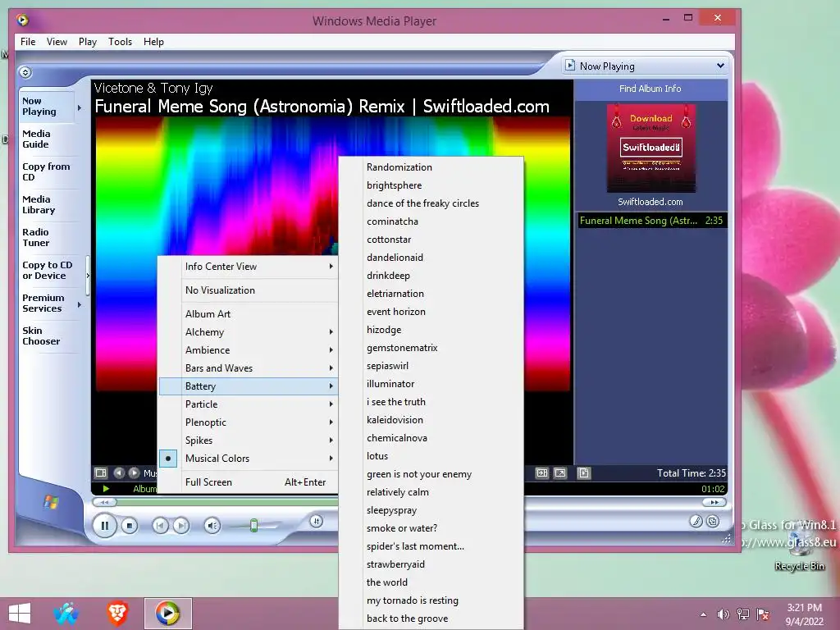Click the show/hide menu bar round button
The image size is (840, 630).
coord(25,72)
